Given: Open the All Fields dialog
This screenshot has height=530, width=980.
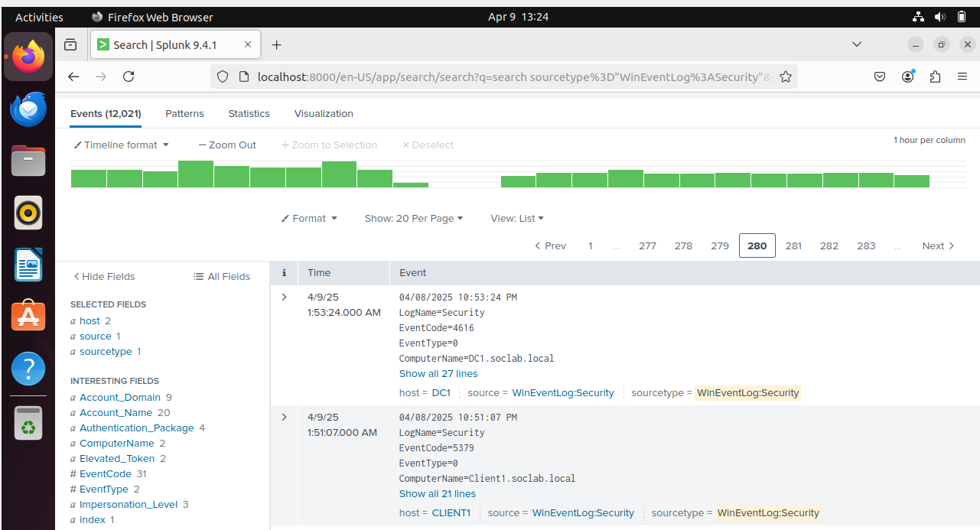Looking at the screenshot, I should tap(222, 276).
